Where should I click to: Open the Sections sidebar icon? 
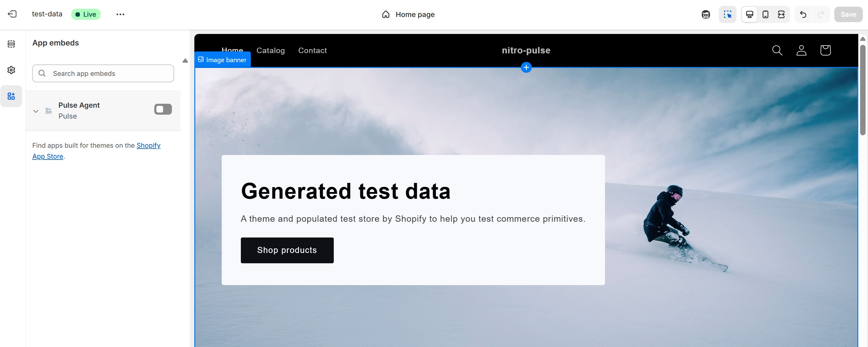pyautogui.click(x=11, y=44)
